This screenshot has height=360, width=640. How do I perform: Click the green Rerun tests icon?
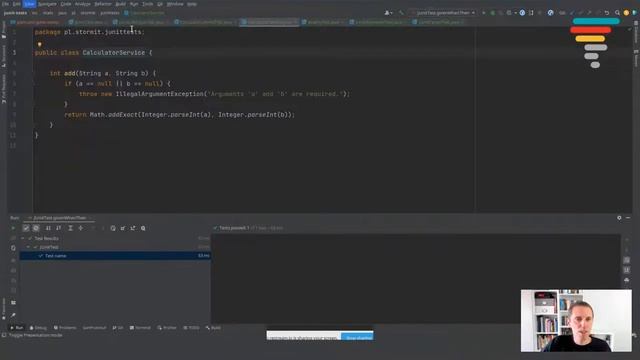[13, 228]
